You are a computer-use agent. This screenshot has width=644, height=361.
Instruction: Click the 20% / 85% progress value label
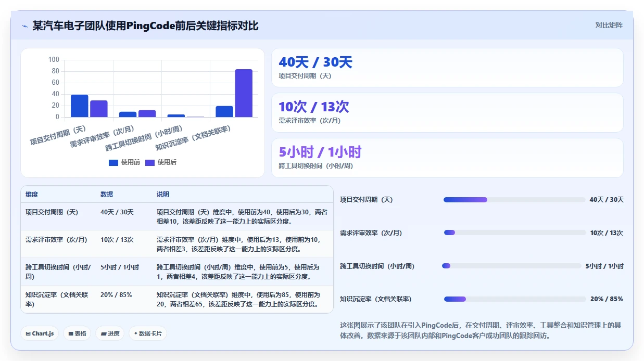[x=607, y=299]
